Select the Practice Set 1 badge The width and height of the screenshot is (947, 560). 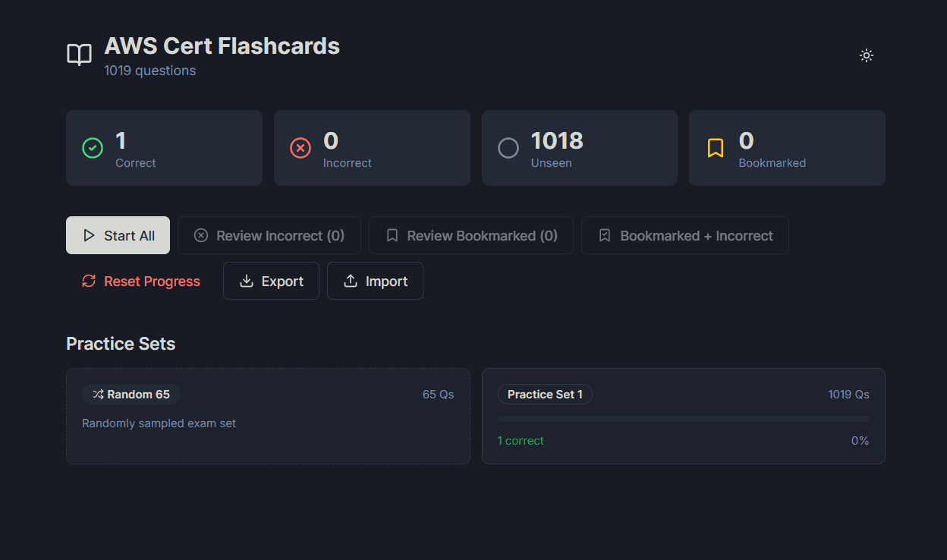click(545, 395)
